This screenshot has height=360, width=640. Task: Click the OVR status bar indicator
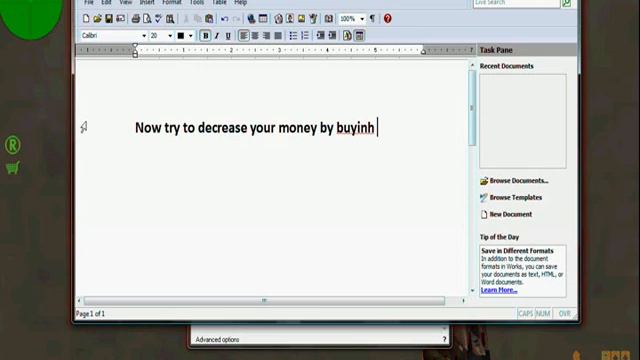564,314
